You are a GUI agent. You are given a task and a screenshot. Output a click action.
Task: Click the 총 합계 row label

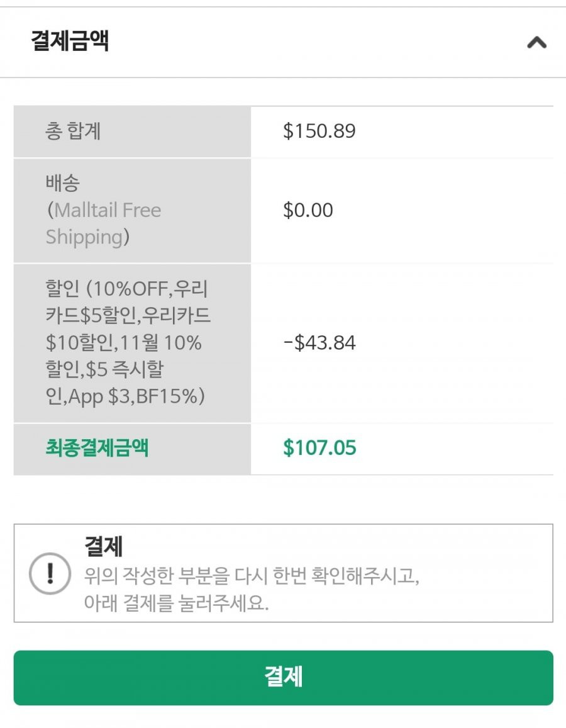[x=72, y=131]
